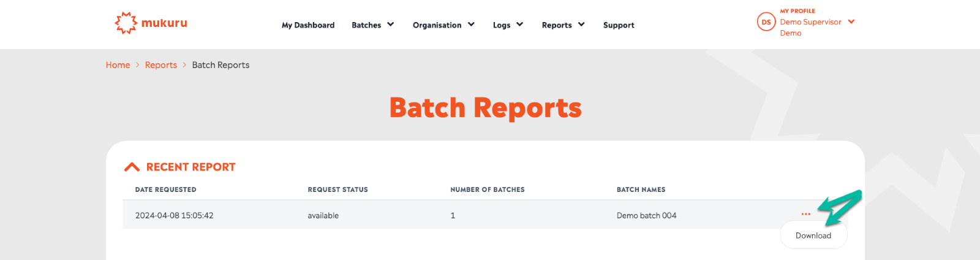Click the Number of Batches column header
The width and height of the screenshot is (980, 260).
[x=487, y=189]
